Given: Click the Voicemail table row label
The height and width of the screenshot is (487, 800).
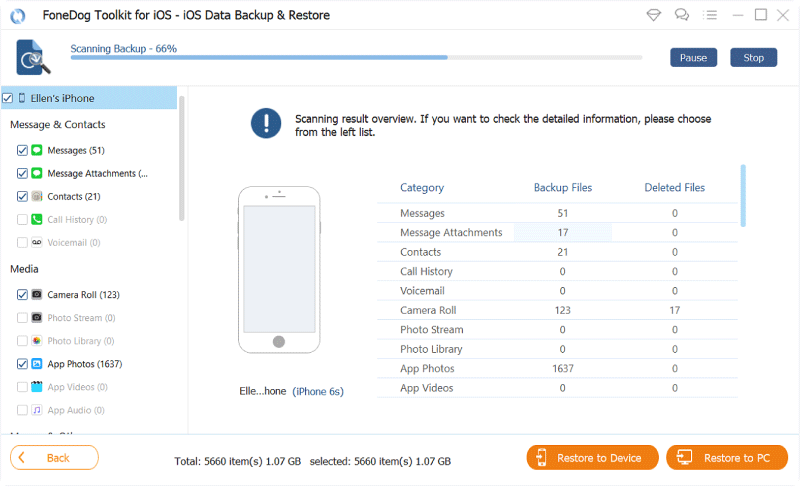Looking at the screenshot, I should (422, 291).
